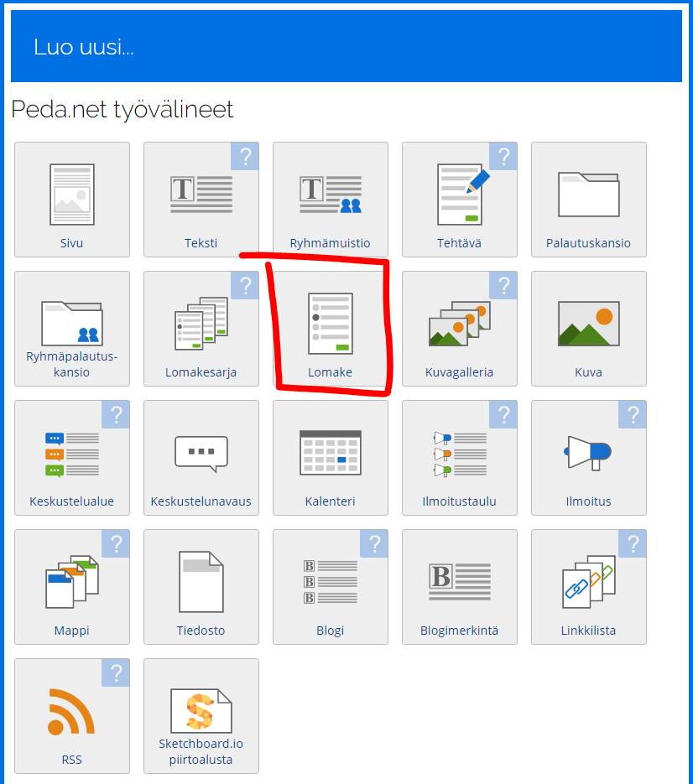Open the Ryhmämuistio group memo tool
This screenshot has height=784, width=693.
(x=331, y=200)
